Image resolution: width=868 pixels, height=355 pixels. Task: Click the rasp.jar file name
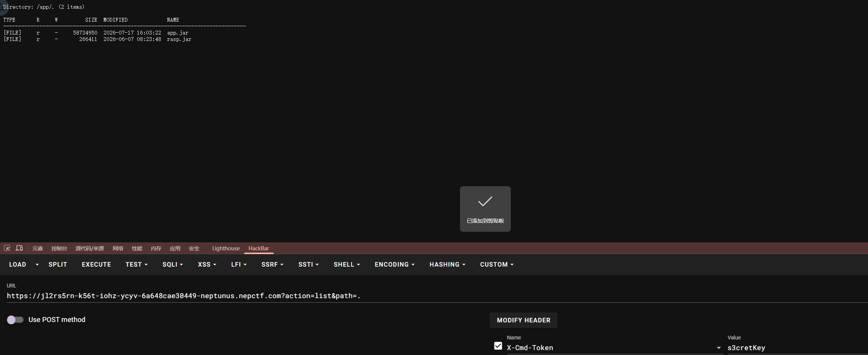tap(179, 39)
